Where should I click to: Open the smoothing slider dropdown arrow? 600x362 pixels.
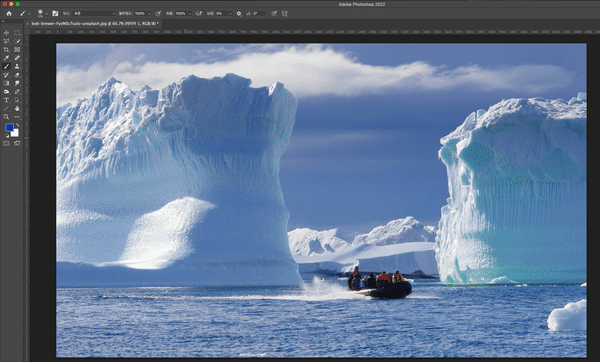click(230, 14)
